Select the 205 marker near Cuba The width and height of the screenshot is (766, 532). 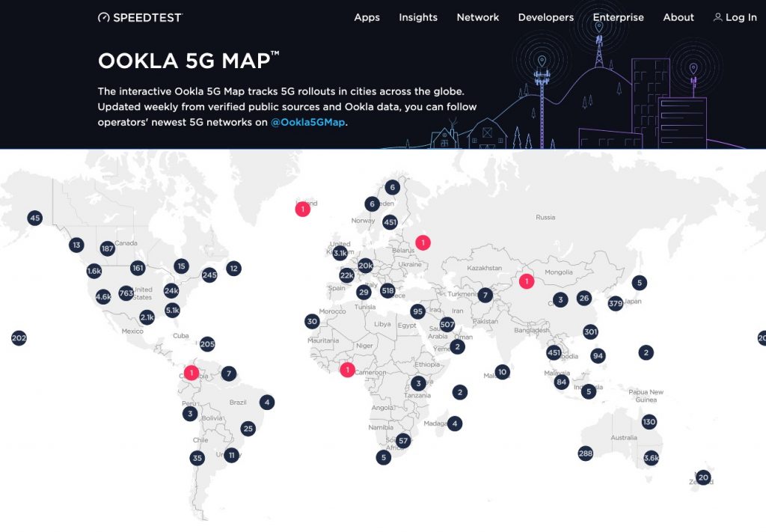click(x=207, y=344)
